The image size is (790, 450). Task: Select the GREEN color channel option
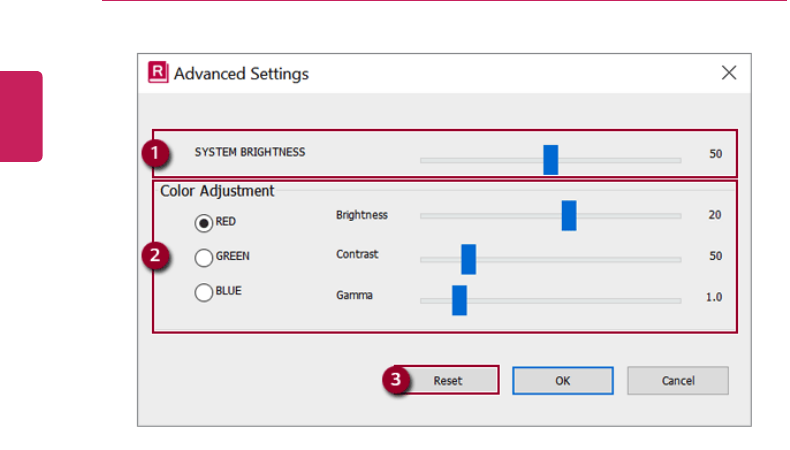[204, 257]
